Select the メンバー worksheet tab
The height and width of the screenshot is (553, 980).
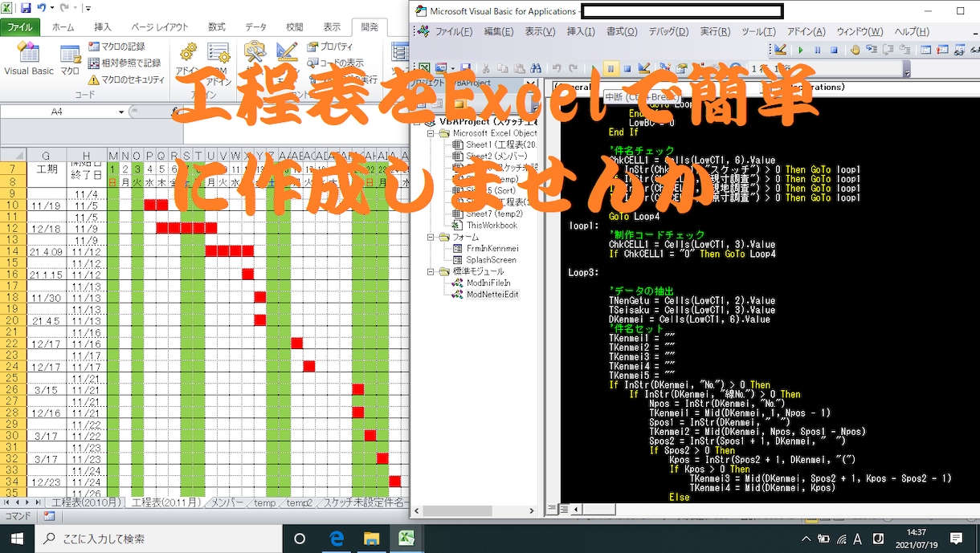(228, 503)
